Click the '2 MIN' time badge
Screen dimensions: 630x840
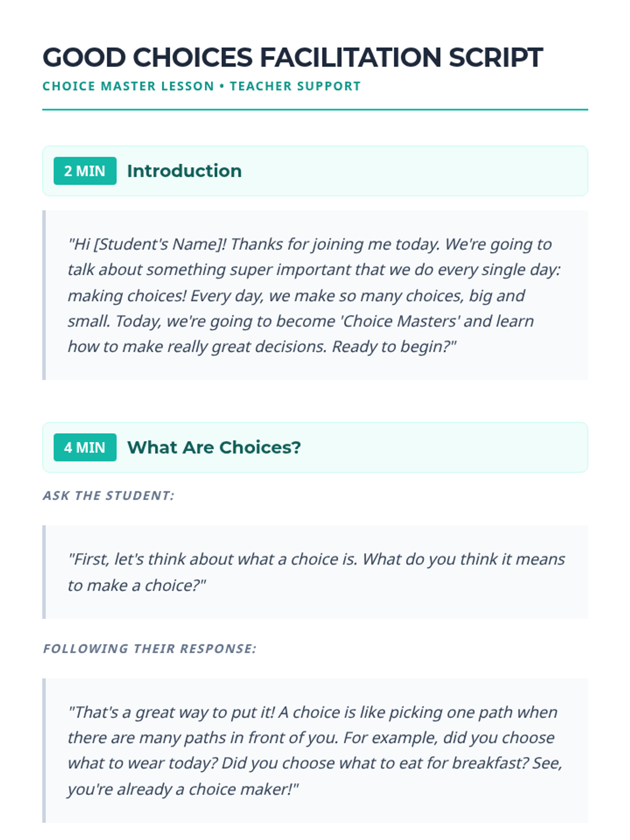(85, 171)
